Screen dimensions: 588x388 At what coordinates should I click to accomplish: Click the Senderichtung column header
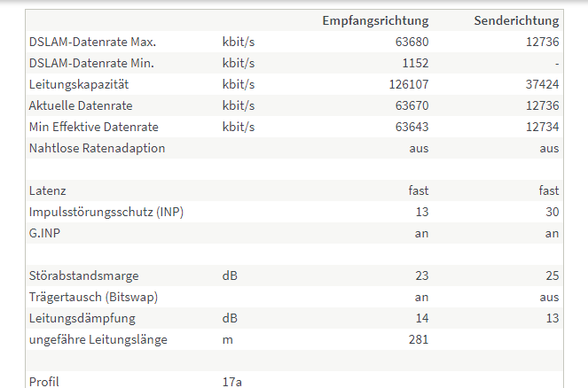tap(516, 20)
